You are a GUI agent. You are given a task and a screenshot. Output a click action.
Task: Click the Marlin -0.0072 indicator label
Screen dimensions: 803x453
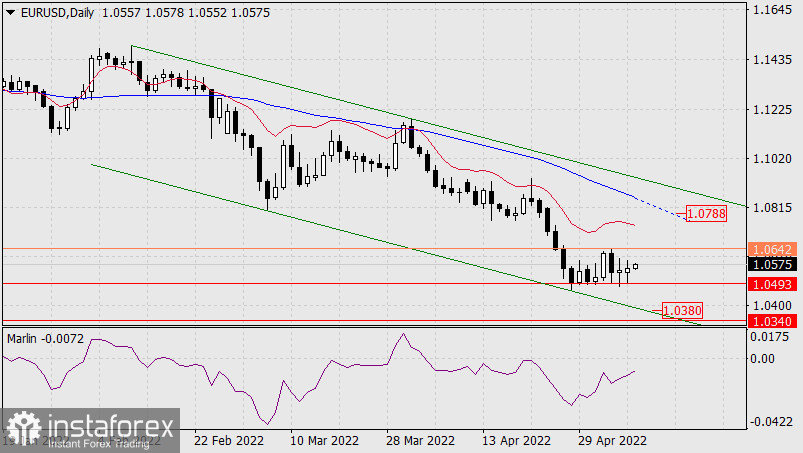(46, 339)
